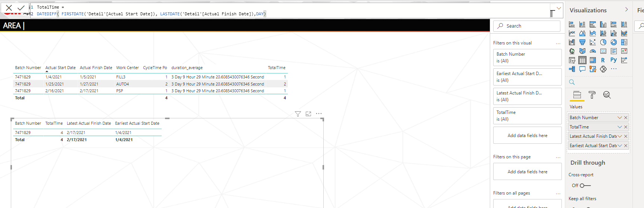
Task: Click the Filters pane Search box
Action: (527, 26)
